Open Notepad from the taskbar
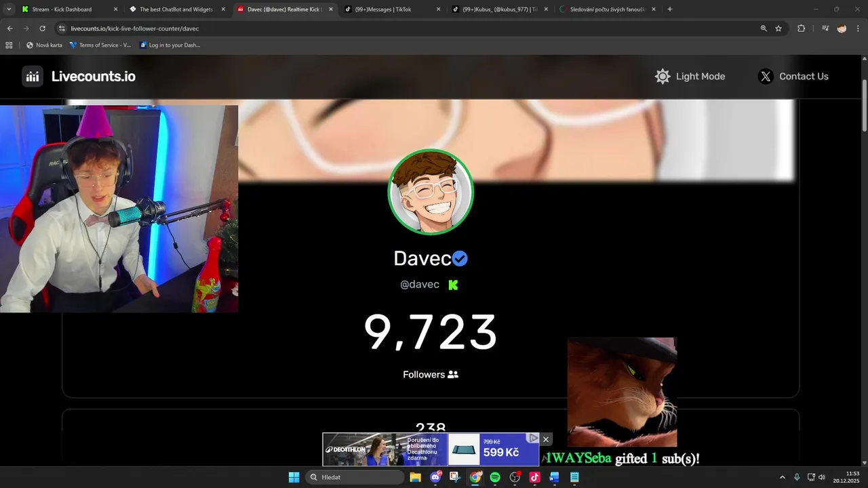Screen dimensions: 868x488 tap(574, 477)
